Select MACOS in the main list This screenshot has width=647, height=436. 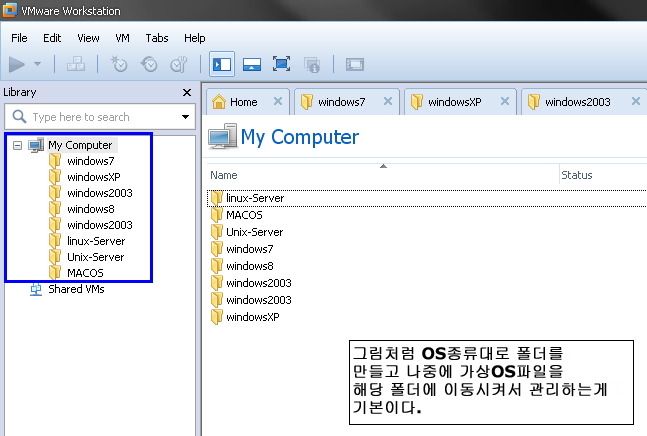click(244, 215)
